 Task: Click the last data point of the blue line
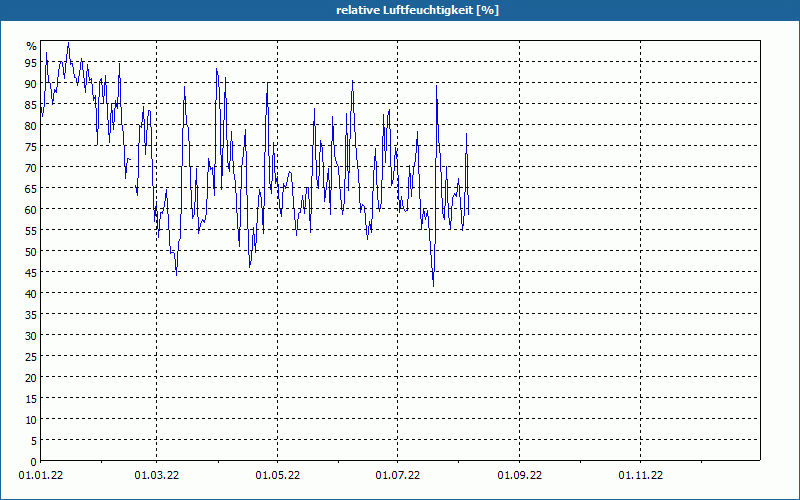[468, 211]
